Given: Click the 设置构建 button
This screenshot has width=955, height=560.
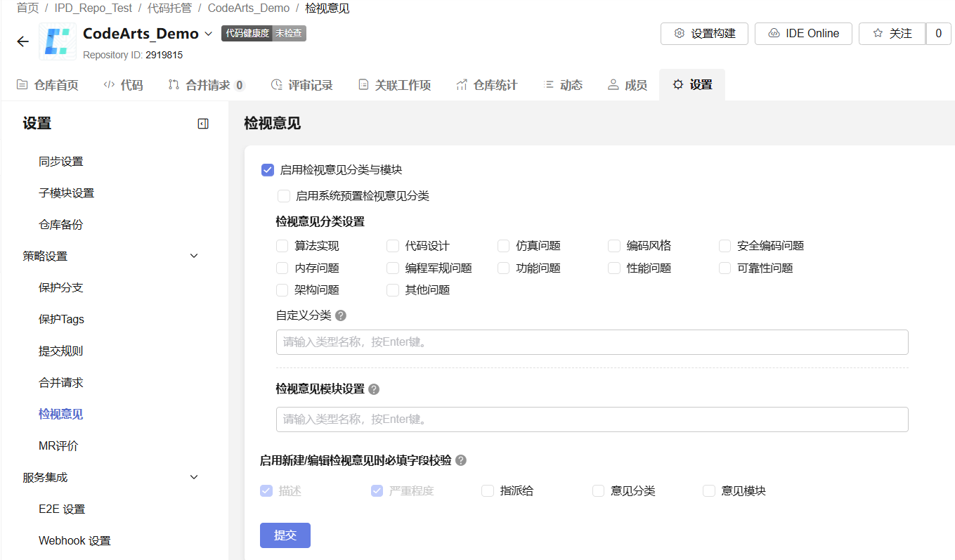Looking at the screenshot, I should (705, 34).
